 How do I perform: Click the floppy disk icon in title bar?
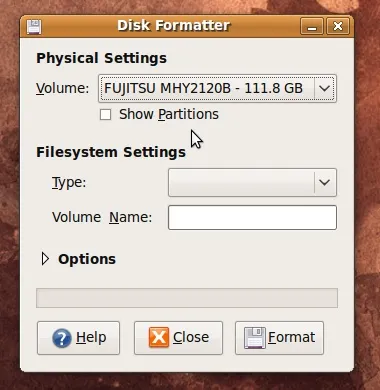pyautogui.click(x=34, y=27)
